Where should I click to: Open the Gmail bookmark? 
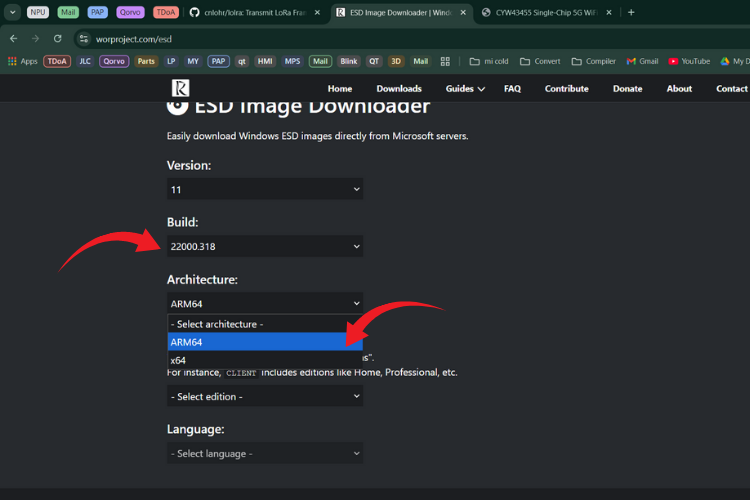tap(642, 61)
